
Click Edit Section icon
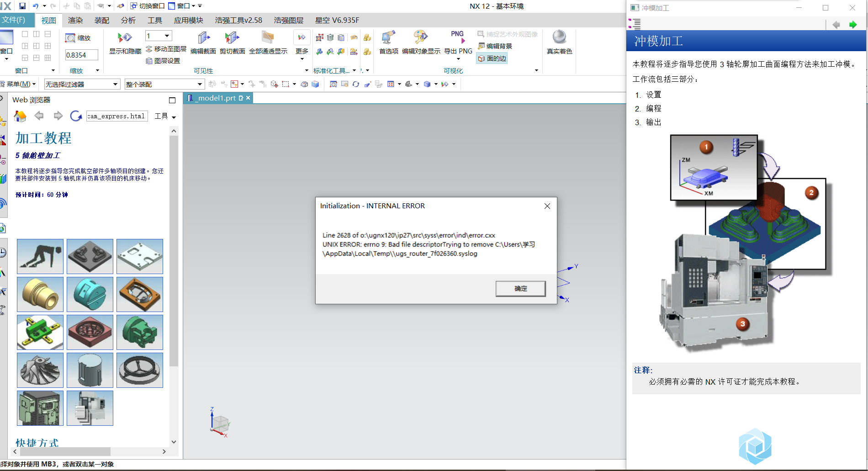point(203,43)
